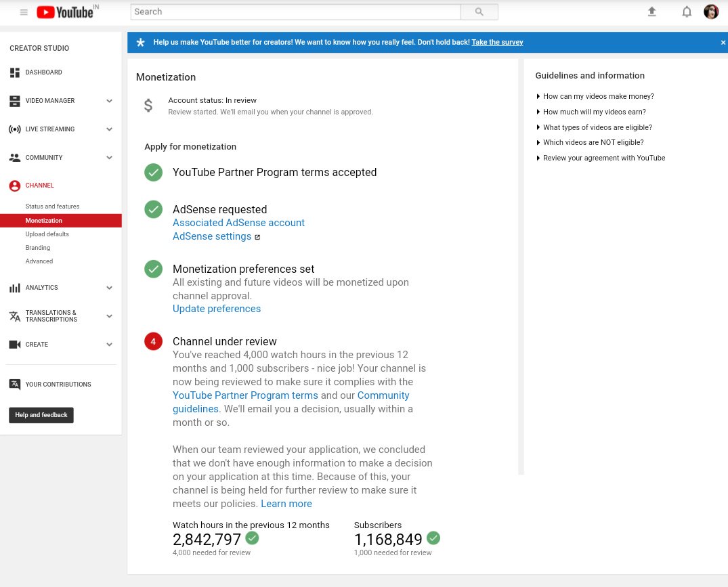Open the Associated AdSense account link
Viewport: 728px width, 587px height.
pos(238,223)
